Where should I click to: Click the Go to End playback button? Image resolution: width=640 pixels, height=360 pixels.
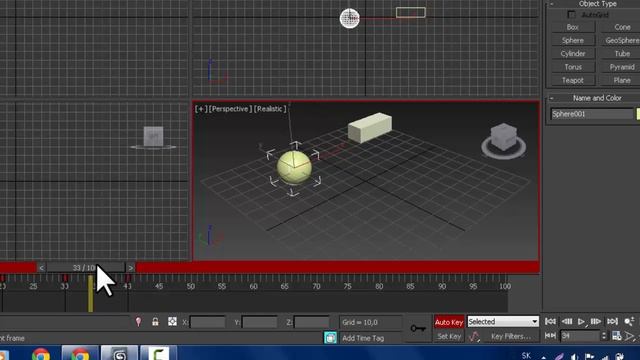612,322
